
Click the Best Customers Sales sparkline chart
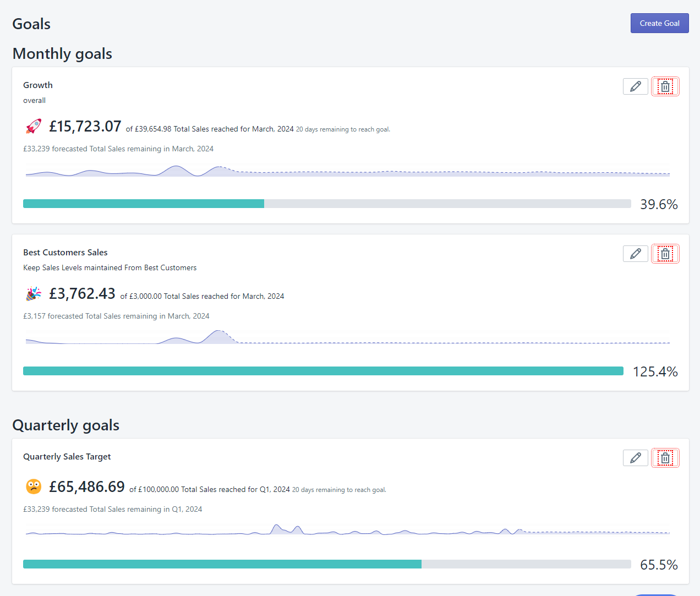coord(348,337)
